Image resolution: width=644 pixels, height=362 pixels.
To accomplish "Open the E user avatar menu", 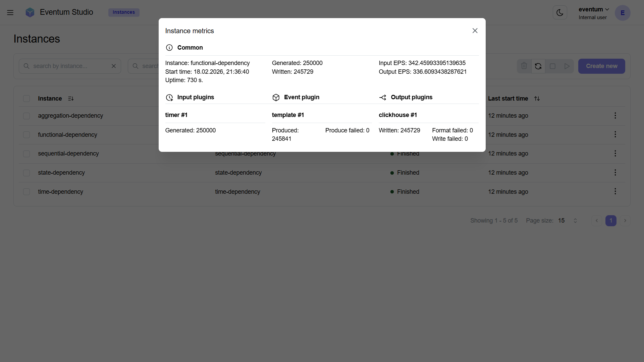I will [x=623, y=13].
